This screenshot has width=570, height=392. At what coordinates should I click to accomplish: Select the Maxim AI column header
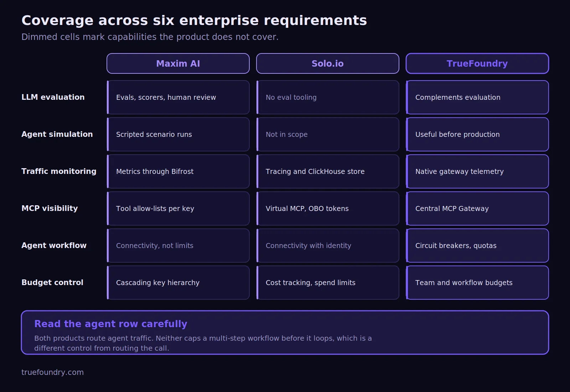coord(178,63)
